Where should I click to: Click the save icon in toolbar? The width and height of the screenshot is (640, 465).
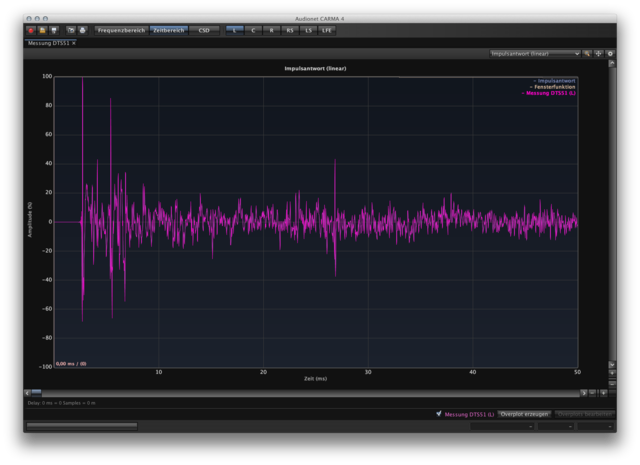click(x=53, y=30)
